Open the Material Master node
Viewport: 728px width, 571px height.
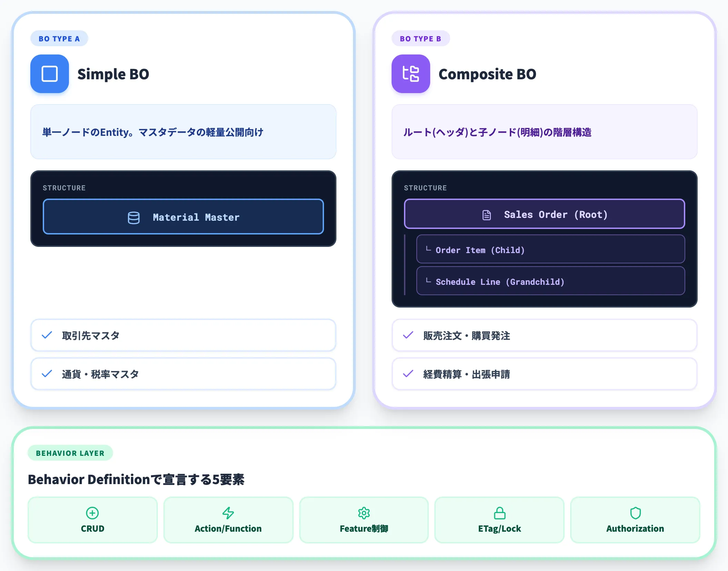[x=183, y=217]
